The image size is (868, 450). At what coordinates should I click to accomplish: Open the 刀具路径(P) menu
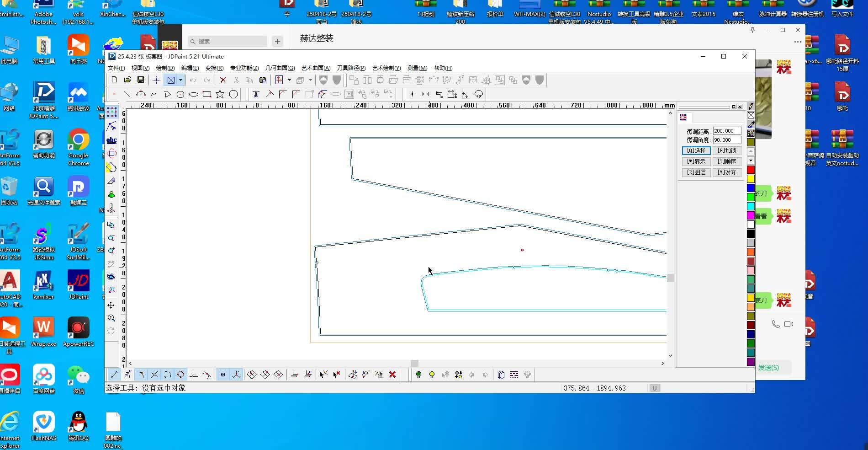click(x=351, y=68)
